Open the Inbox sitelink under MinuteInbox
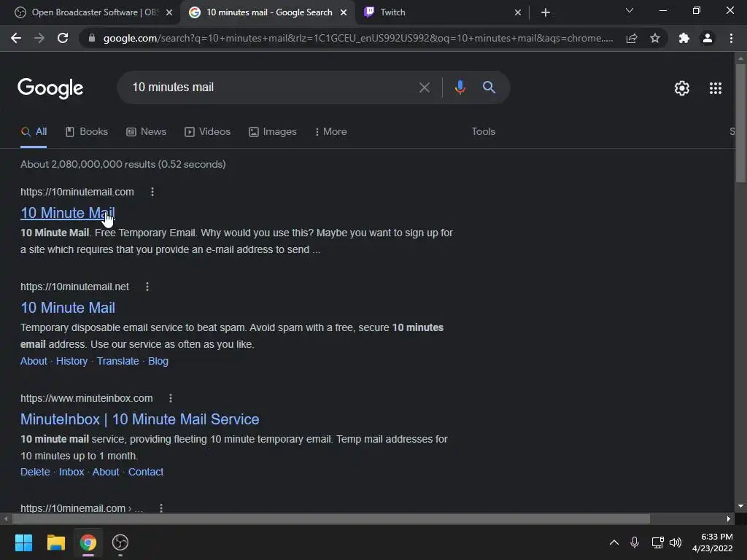This screenshot has width=747, height=560. (71, 472)
